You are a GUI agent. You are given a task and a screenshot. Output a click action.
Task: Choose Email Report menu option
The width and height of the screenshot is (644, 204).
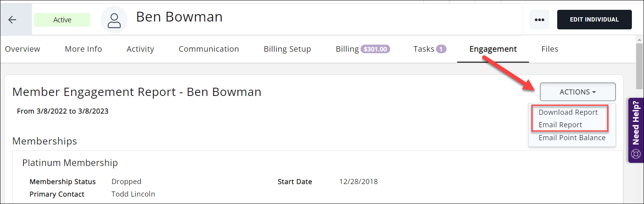click(x=560, y=125)
